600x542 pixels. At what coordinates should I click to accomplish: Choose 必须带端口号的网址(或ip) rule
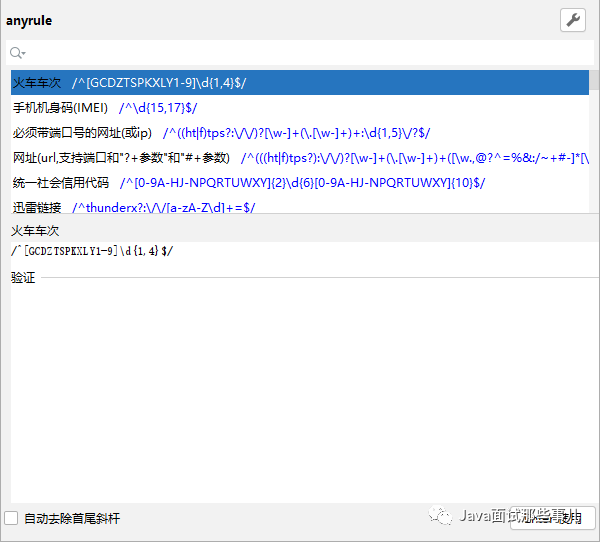(82, 132)
